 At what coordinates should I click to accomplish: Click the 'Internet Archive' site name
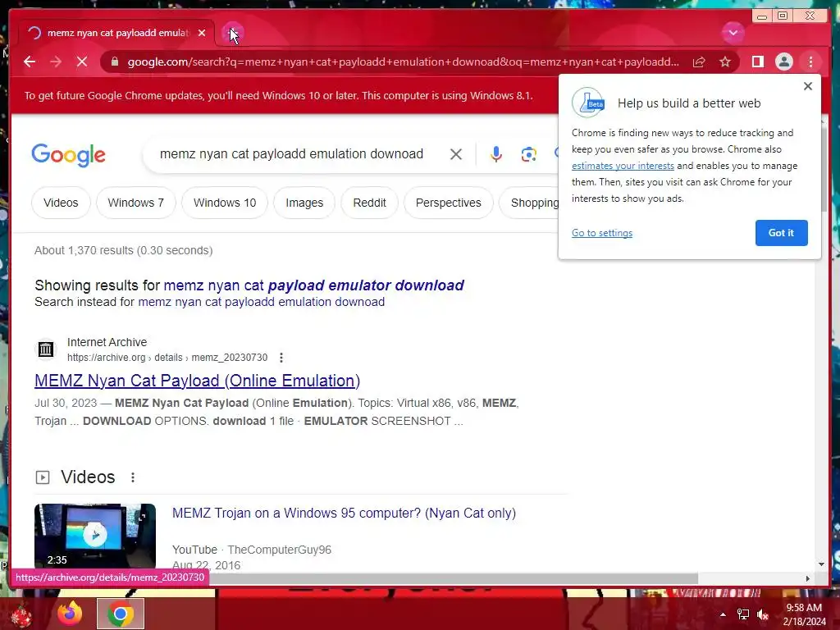(107, 342)
